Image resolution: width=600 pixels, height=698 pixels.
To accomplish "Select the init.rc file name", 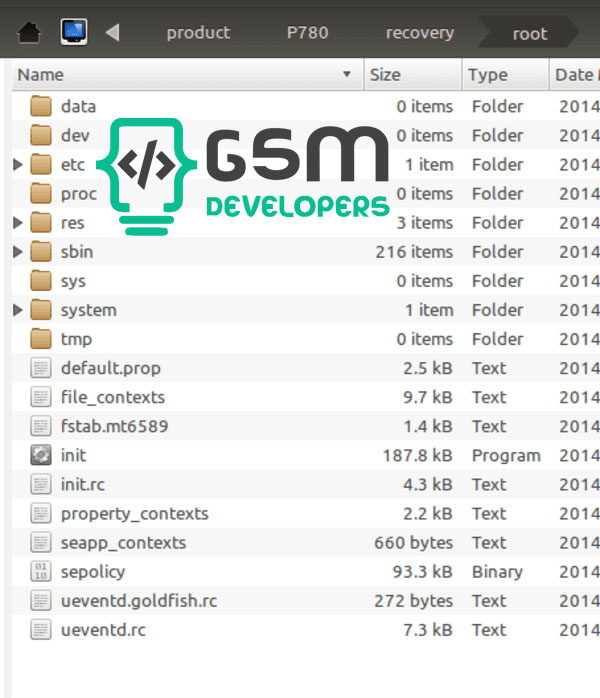I will (x=83, y=484).
